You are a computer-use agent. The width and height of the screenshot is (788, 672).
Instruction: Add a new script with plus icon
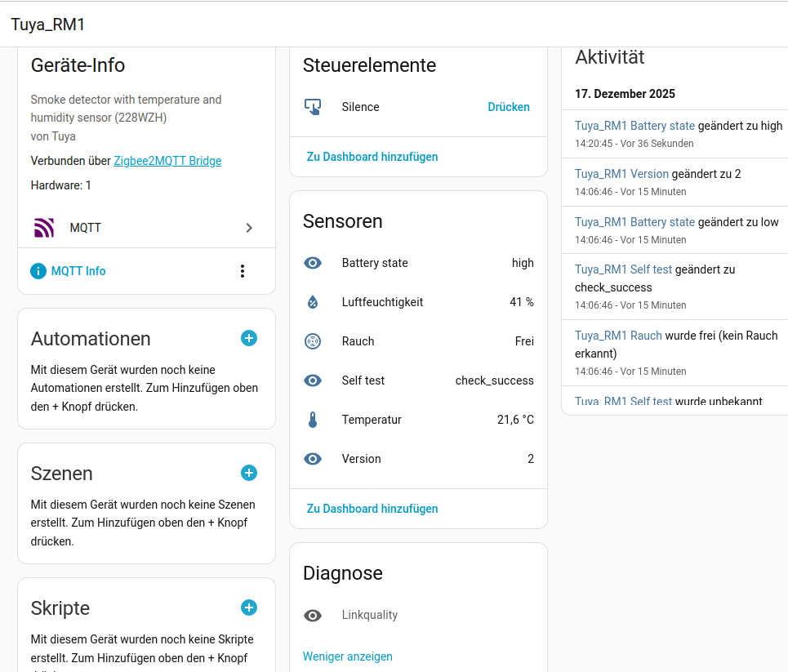coord(249,607)
